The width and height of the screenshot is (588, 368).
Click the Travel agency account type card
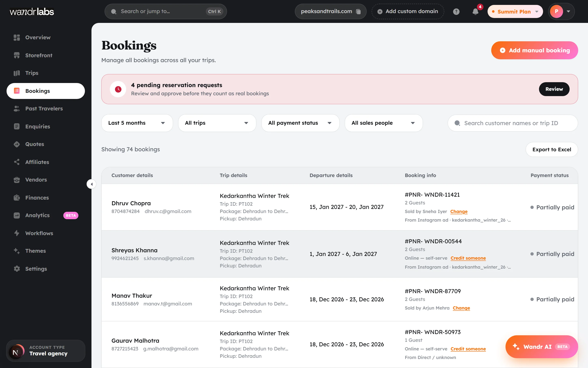(x=46, y=351)
